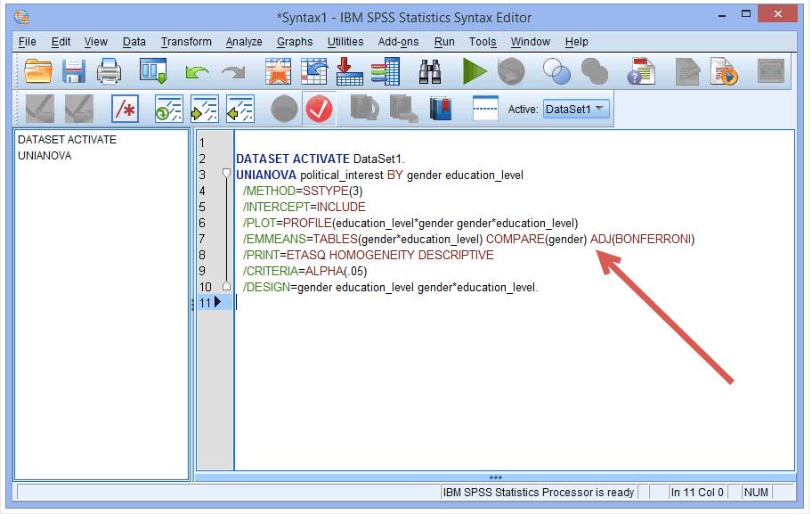Click the Indent Syntax icon, arrow pointing right
This screenshot has width=812, height=514.
[x=204, y=109]
